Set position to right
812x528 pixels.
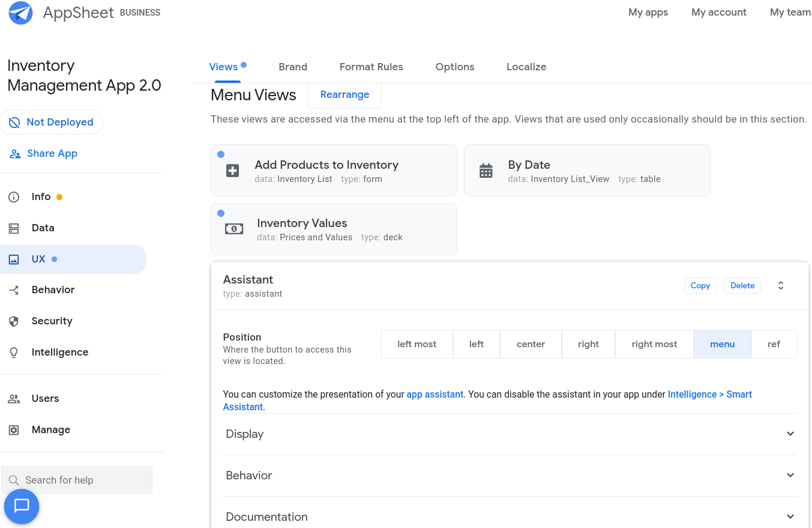588,344
